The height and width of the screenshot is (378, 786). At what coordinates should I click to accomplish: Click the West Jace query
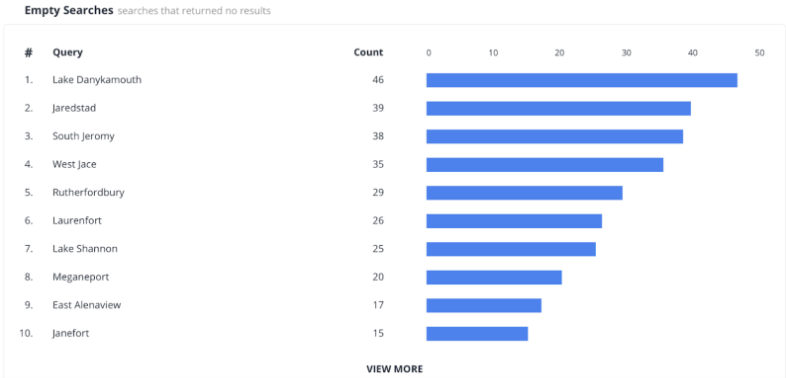(x=74, y=164)
